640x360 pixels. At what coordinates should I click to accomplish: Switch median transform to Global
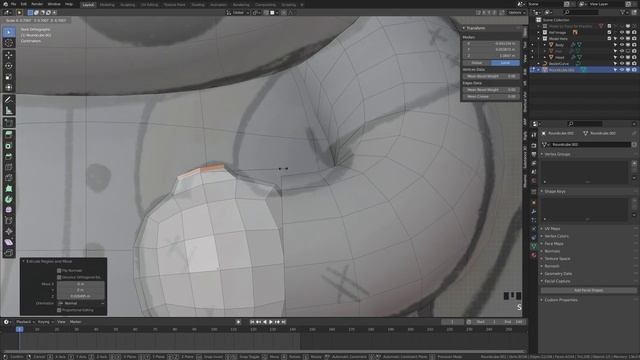(x=476, y=63)
